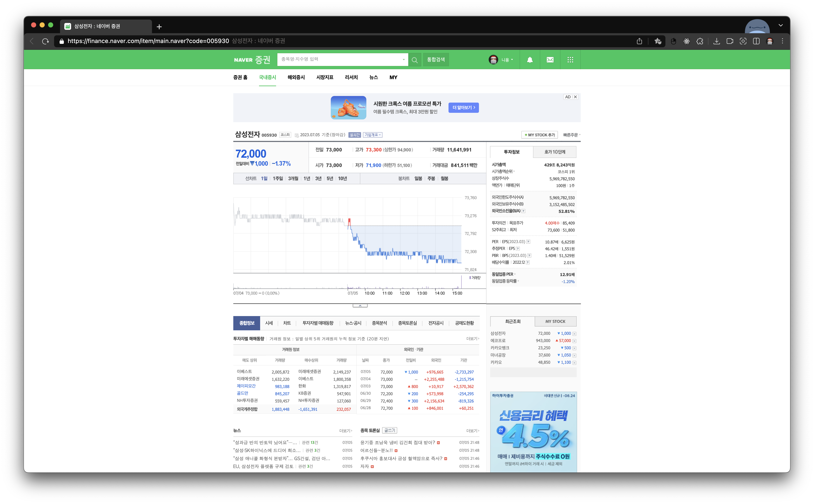Open the 빠른주문 dropdown menu
The height and width of the screenshot is (504, 814).
click(571, 135)
